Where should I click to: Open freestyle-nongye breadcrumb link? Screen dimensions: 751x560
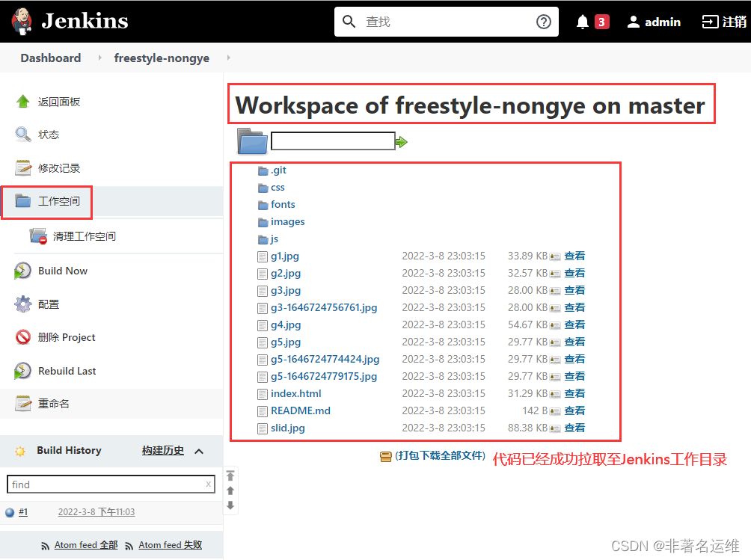pos(162,58)
